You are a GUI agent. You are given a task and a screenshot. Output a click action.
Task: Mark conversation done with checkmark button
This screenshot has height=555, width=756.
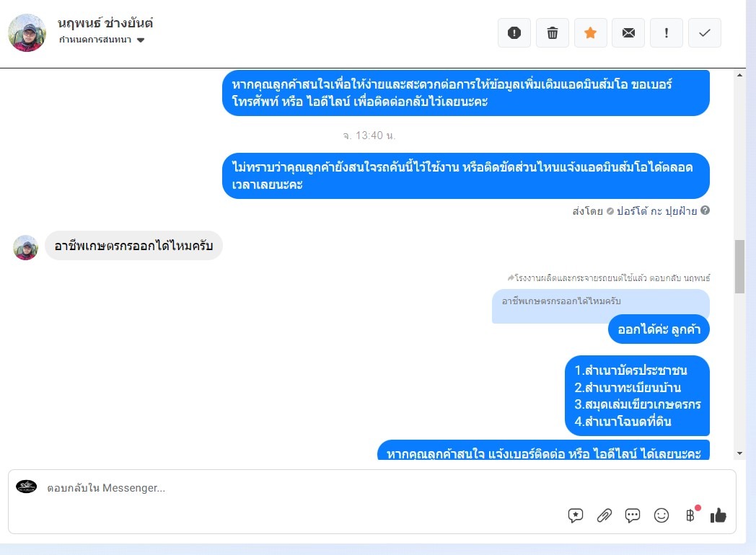(704, 32)
